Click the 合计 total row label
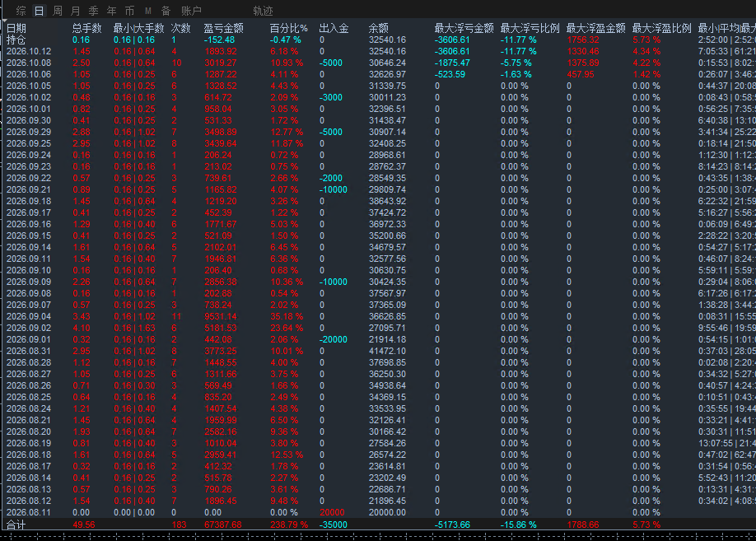 16,525
